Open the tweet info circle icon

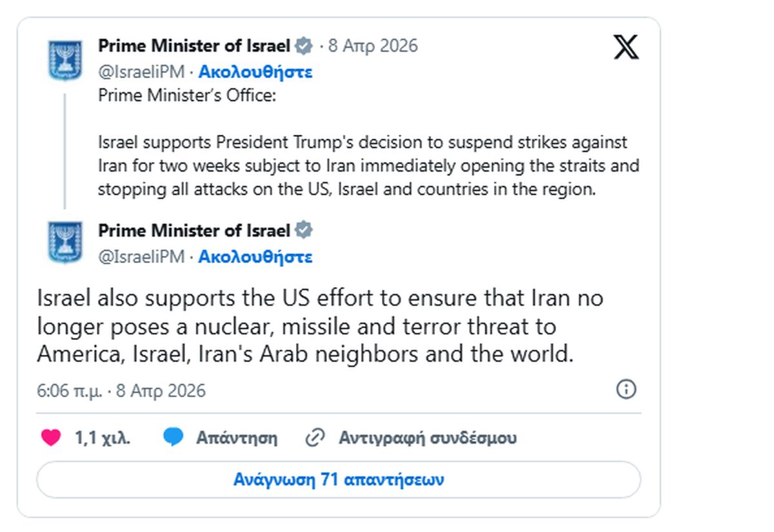pyautogui.click(x=626, y=389)
